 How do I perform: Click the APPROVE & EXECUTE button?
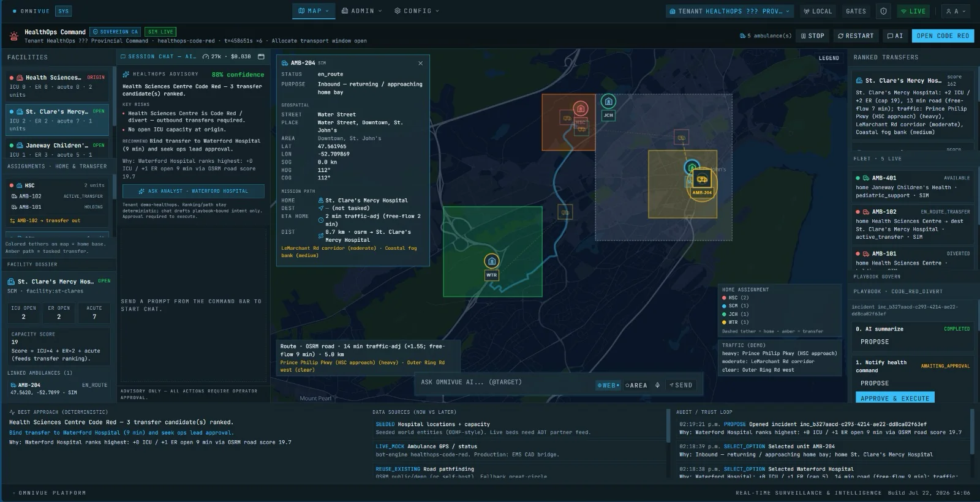(895, 397)
